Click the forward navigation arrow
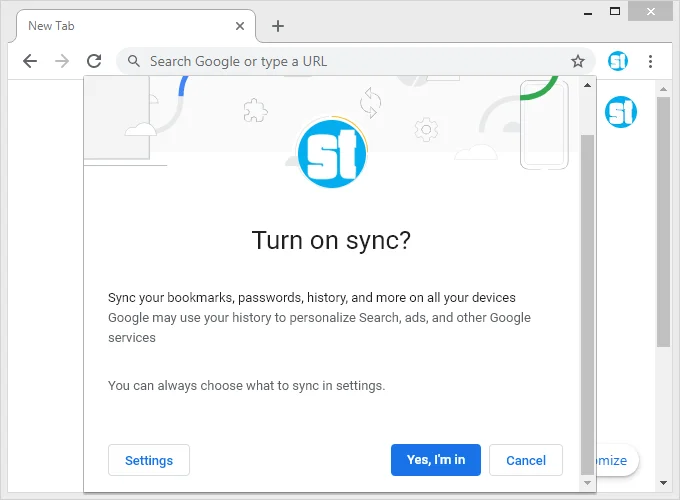Viewport: 680px width, 500px height. (x=62, y=61)
